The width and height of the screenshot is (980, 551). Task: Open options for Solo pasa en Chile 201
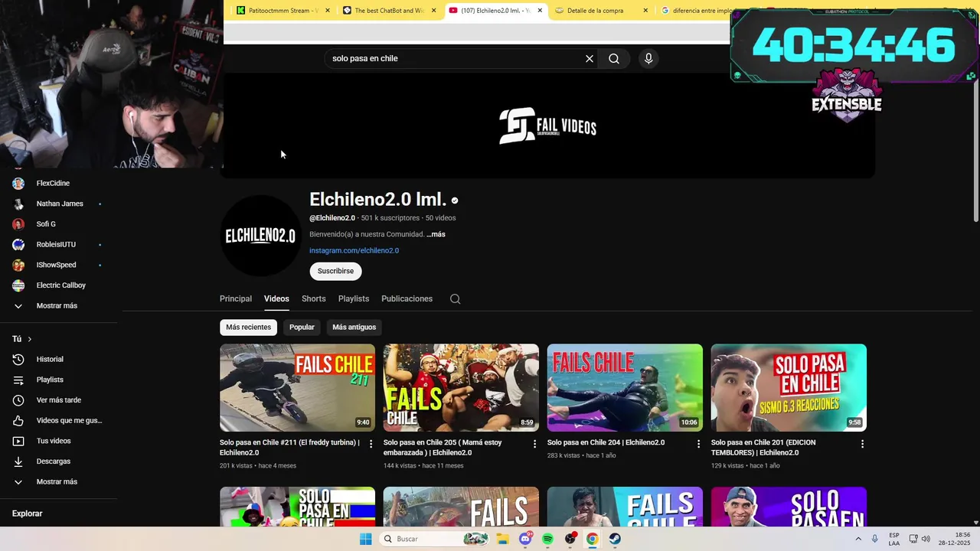click(x=862, y=444)
